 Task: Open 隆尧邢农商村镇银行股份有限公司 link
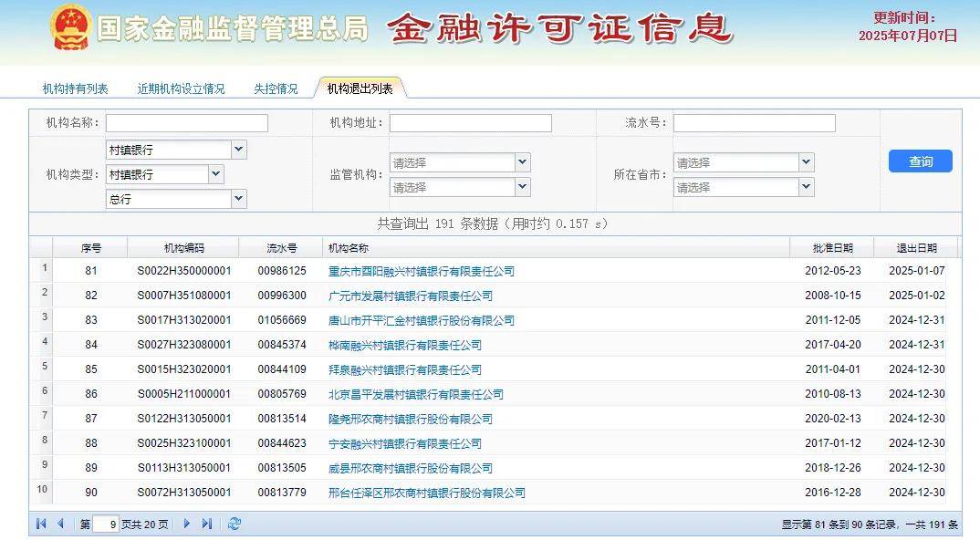pos(411,419)
